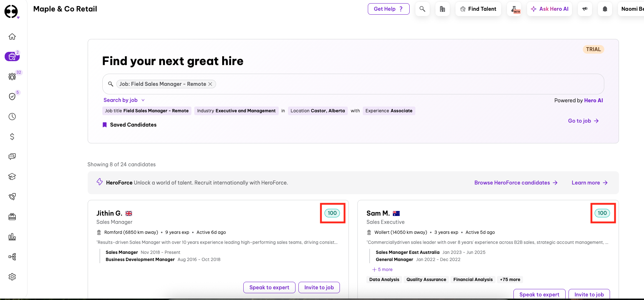644x300 pixels.
Task: Show the +75 more skills
Action: point(510,280)
